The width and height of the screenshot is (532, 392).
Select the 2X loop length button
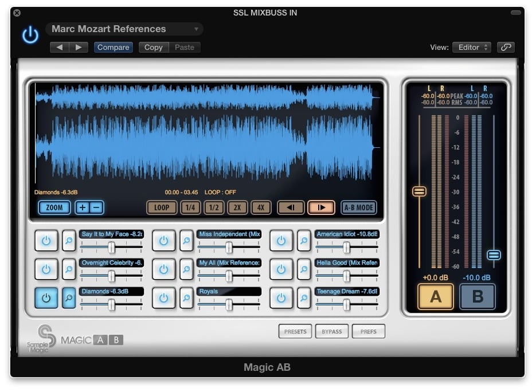coord(237,207)
